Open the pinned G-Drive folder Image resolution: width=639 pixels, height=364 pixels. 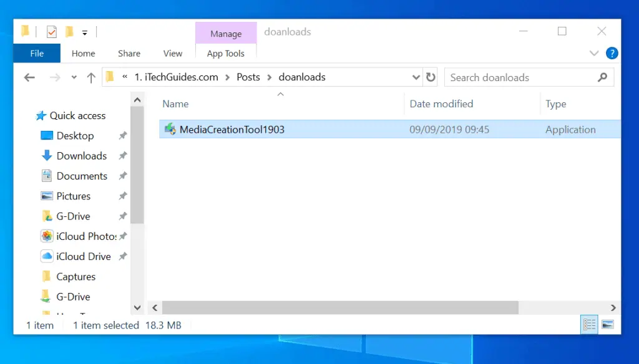click(x=73, y=216)
